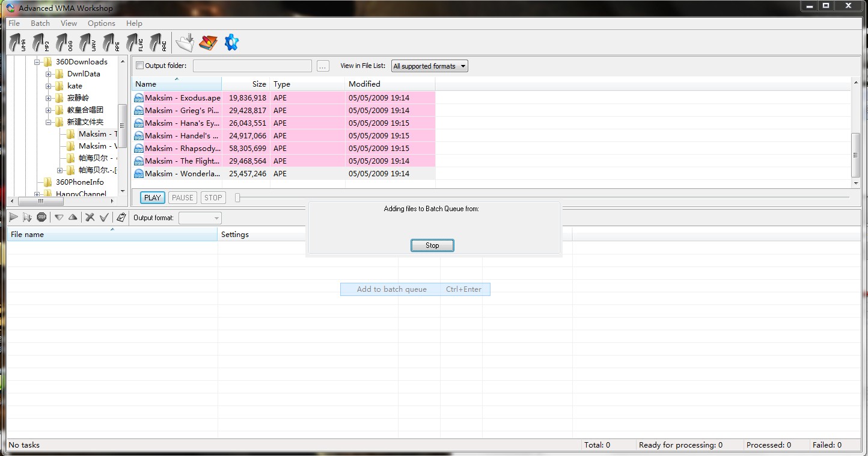
Task: Browse for output folder with the ... button
Action: (x=323, y=66)
